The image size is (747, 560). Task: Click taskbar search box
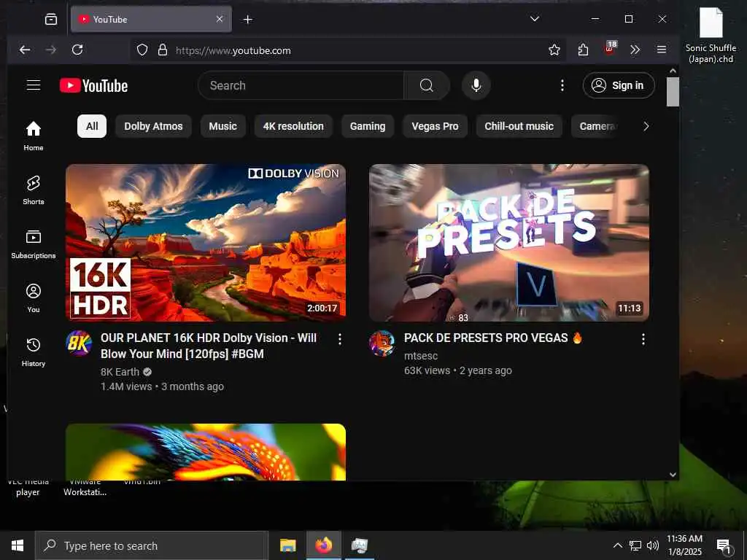pyautogui.click(x=152, y=545)
